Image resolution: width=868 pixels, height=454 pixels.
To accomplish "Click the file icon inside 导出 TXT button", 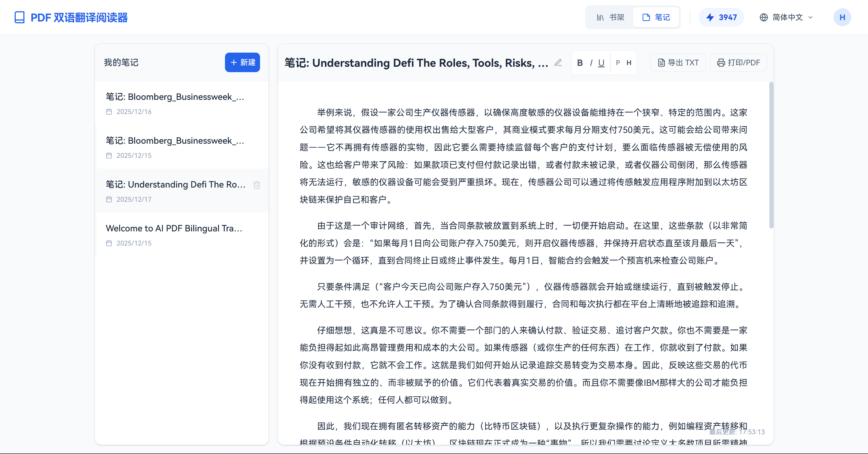I will coord(661,63).
